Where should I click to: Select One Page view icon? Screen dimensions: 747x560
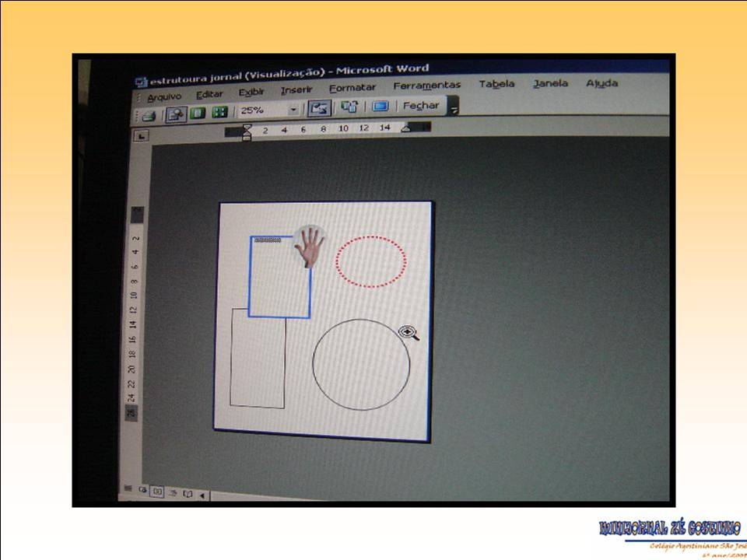coord(198,114)
